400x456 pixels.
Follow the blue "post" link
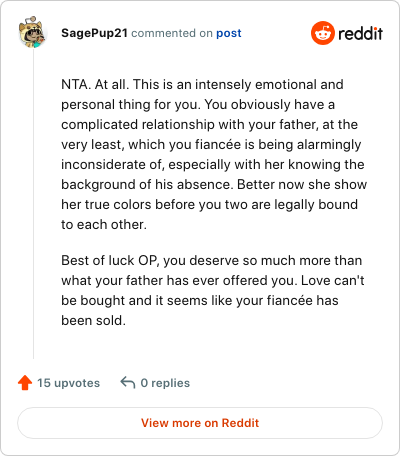point(229,33)
